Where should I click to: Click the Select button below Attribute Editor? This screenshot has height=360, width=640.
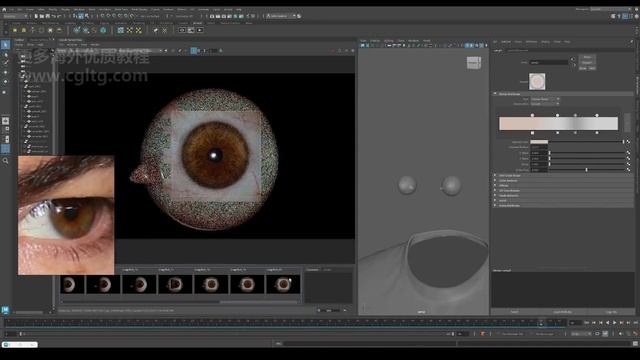click(514, 312)
